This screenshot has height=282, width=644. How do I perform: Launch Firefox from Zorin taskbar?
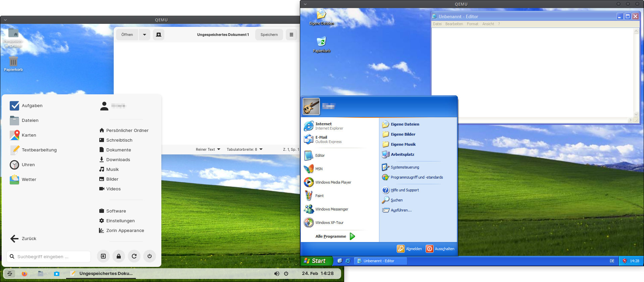point(24,274)
